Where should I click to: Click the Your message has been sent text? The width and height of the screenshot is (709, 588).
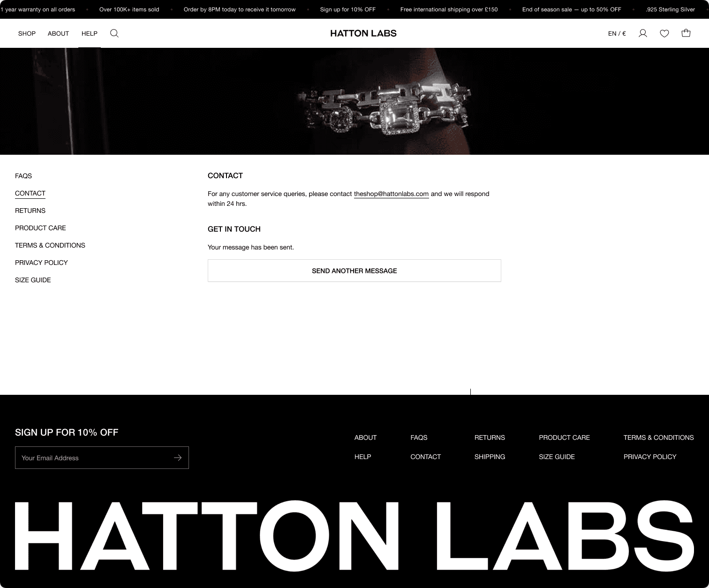pos(251,247)
